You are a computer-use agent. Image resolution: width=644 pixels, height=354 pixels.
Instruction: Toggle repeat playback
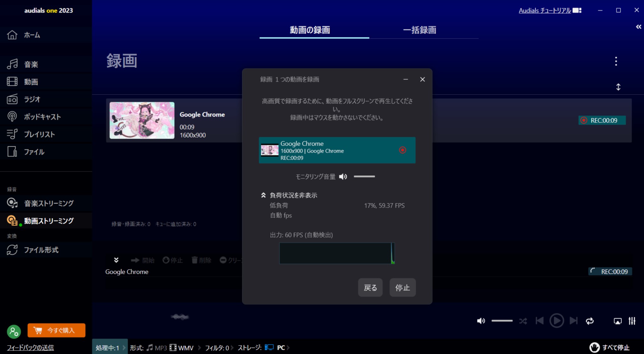(590, 321)
